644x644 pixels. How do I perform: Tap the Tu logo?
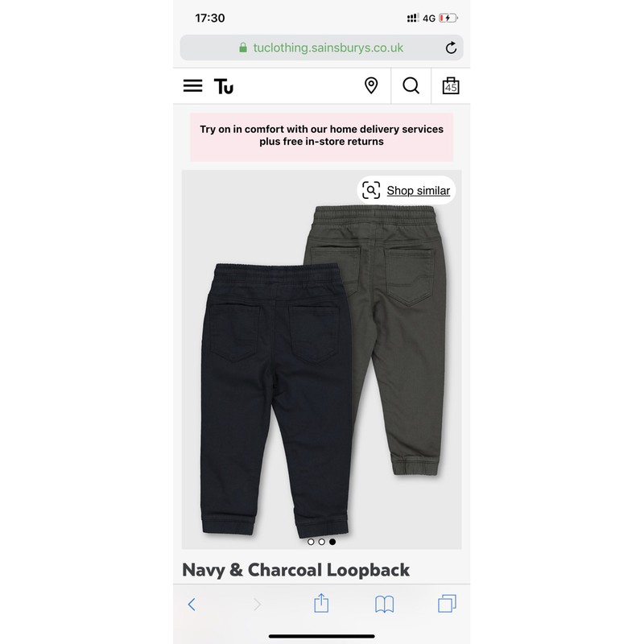(x=224, y=86)
